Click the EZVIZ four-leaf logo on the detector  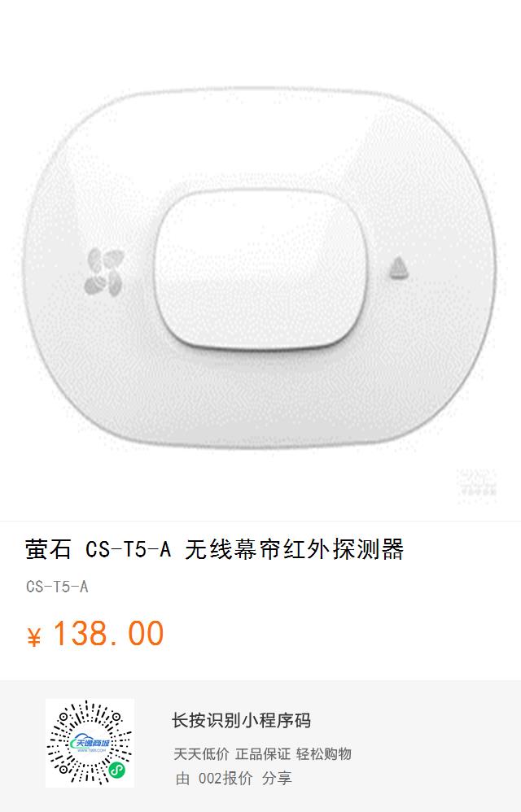pos(104,272)
